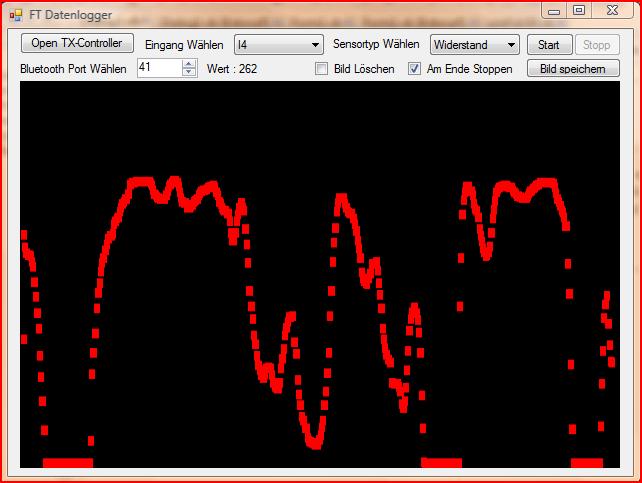The width and height of the screenshot is (642, 483).
Task: Click the greyed-out Stopp button
Action: pos(597,45)
